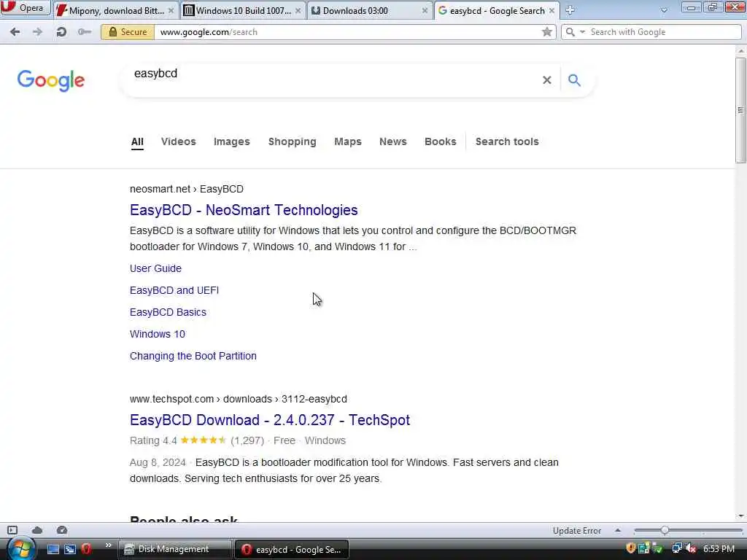Open EasyBCD - NeoSmart Technologies result
747x560 pixels.
[244, 210]
